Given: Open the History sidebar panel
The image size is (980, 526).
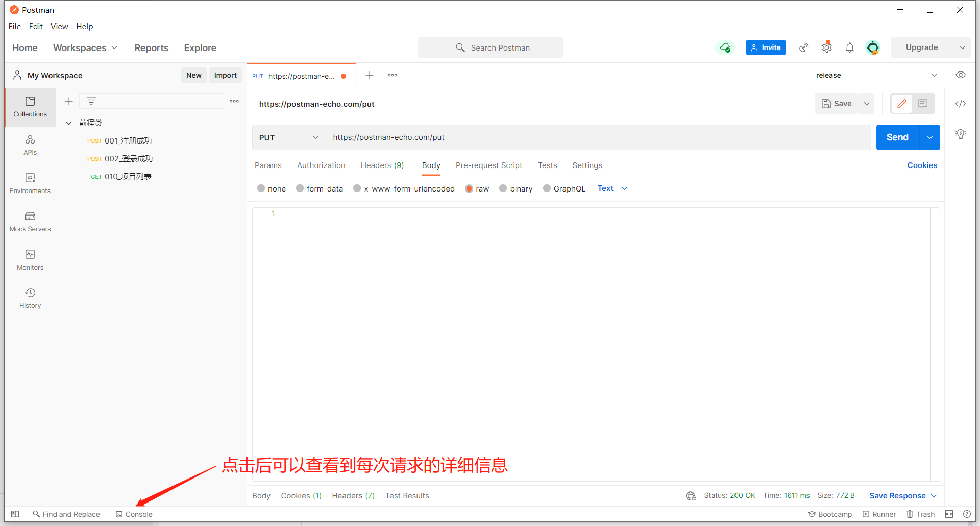Looking at the screenshot, I should [x=30, y=298].
